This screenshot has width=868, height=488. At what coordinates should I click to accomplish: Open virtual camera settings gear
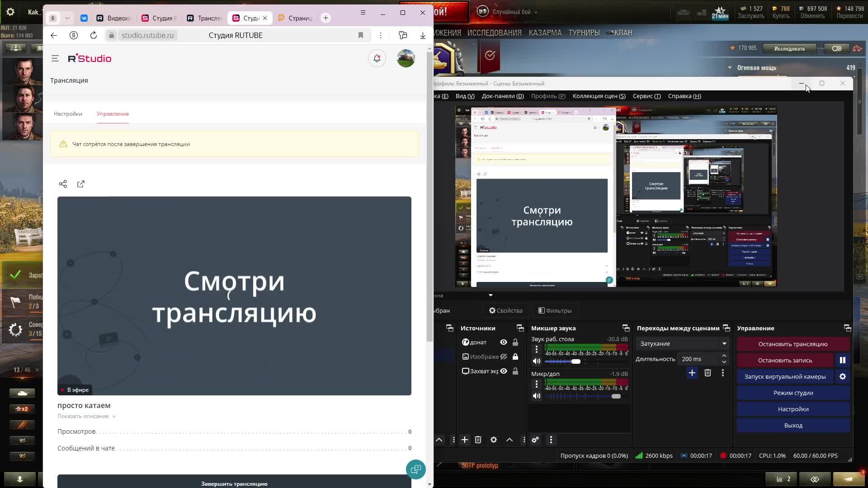click(x=843, y=376)
